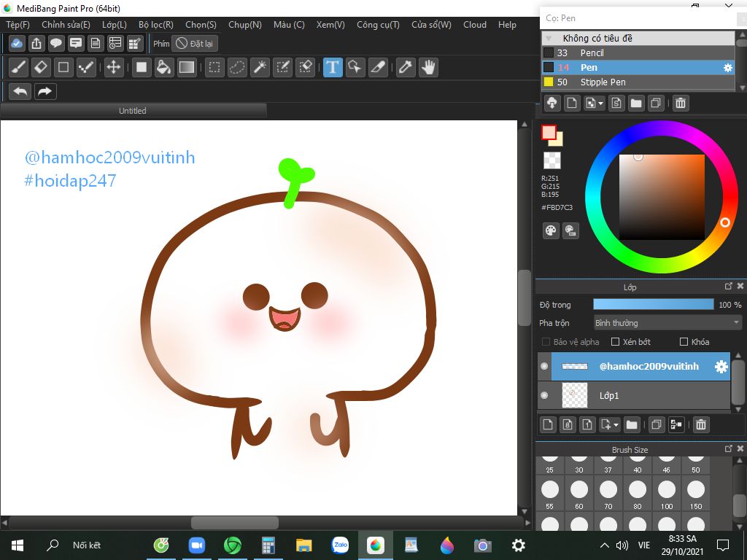Enable the Bảo vệ alpha checkbox
This screenshot has width=747, height=560.
pos(546,341)
